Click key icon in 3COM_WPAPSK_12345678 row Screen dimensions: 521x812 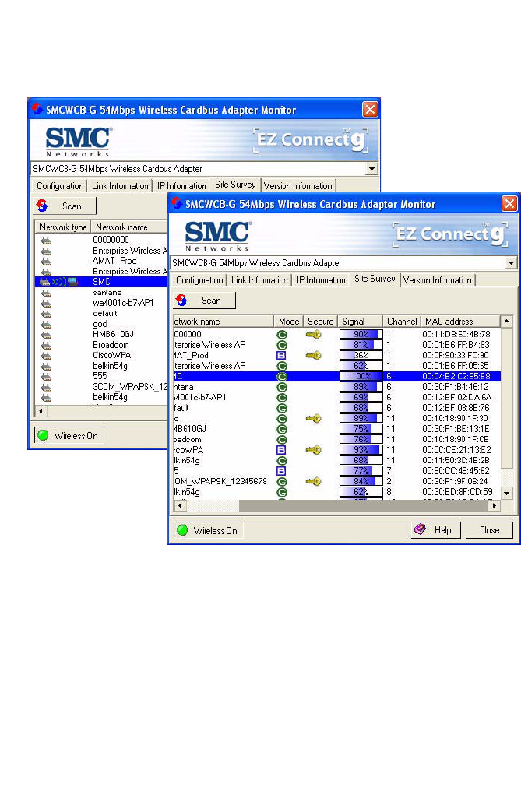point(313,481)
